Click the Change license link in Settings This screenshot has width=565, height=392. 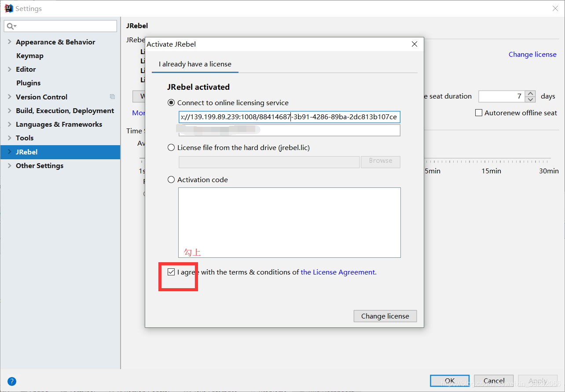coord(532,54)
